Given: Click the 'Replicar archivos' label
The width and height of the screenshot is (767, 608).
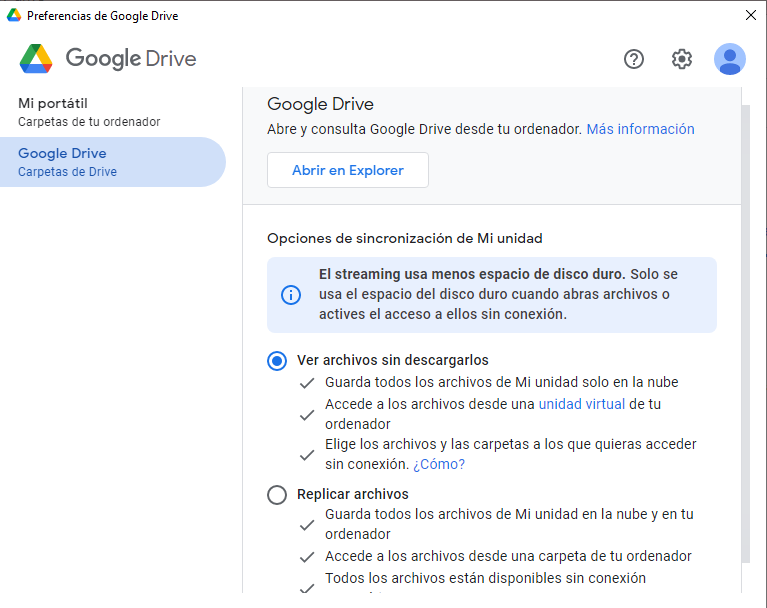Looking at the screenshot, I should pos(353,494).
